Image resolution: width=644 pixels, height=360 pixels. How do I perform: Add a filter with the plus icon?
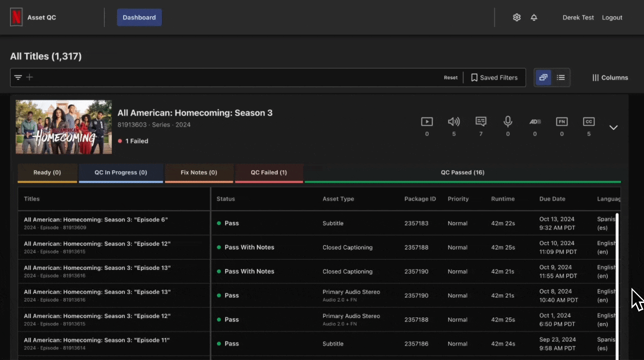pyautogui.click(x=29, y=77)
